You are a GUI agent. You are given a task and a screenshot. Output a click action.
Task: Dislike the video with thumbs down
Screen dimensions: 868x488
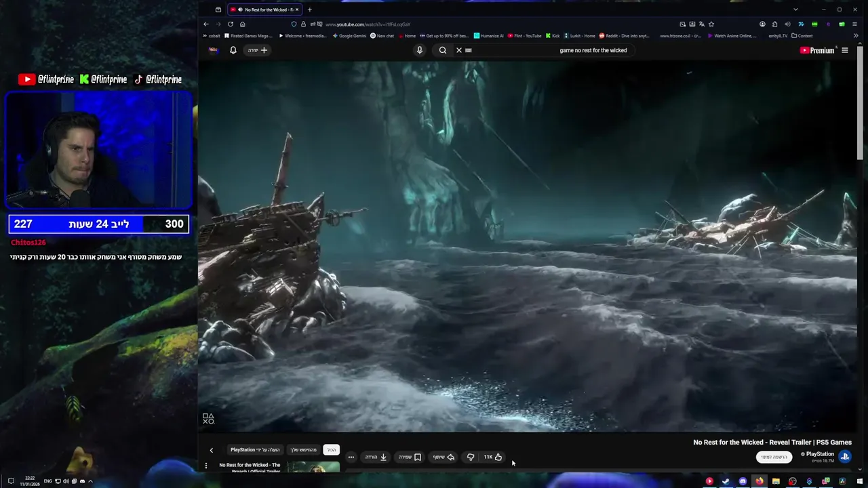pos(471,457)
